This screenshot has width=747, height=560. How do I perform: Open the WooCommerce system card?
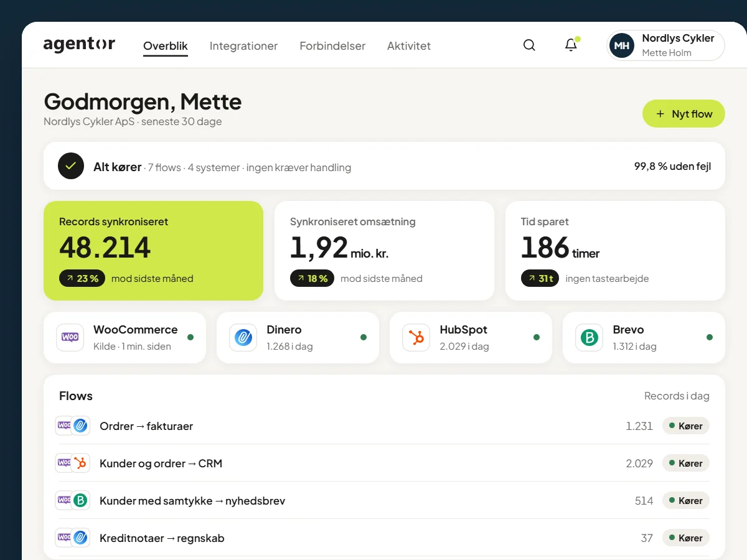pyautogui.click(x=125, y=337)
